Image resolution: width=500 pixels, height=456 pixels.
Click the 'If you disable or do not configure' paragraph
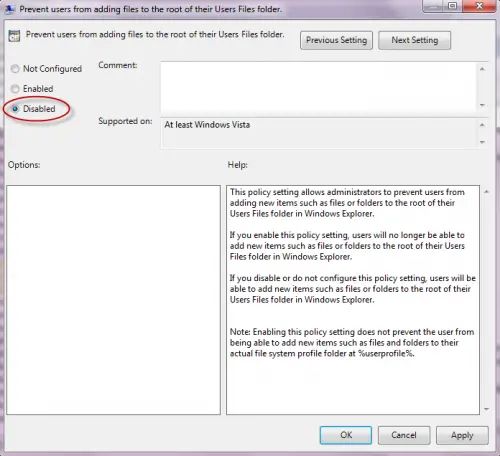[x=353, y=289]
